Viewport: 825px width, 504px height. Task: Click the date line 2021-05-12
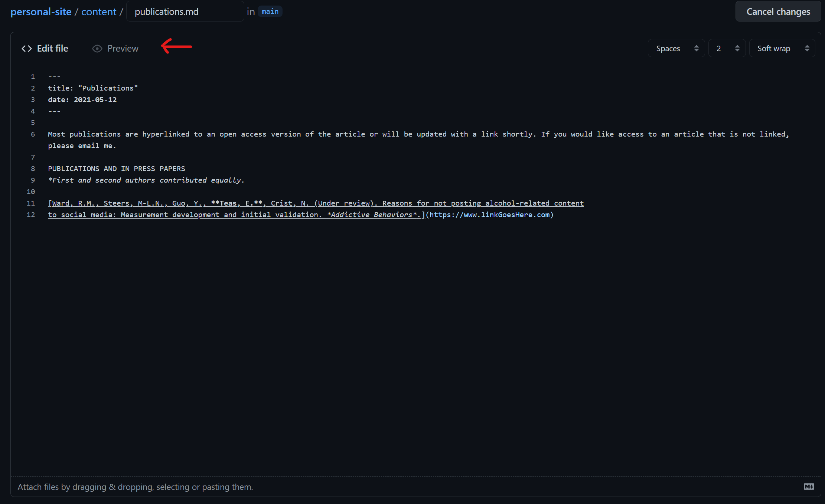82,99
